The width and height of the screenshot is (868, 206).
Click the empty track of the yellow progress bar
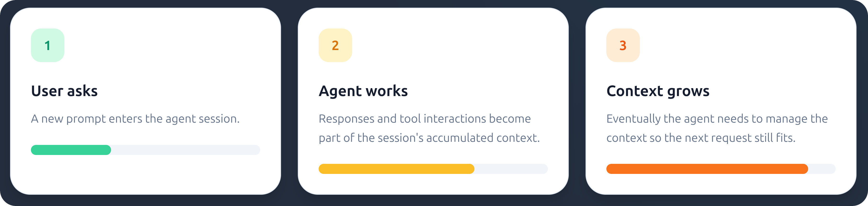click(511, 169)
